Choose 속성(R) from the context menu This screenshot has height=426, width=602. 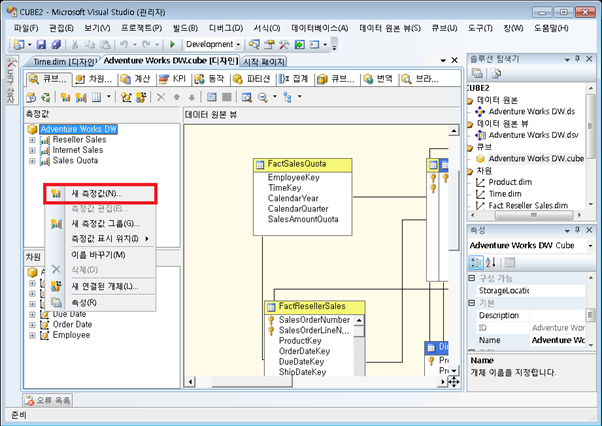tap(100, 303)
